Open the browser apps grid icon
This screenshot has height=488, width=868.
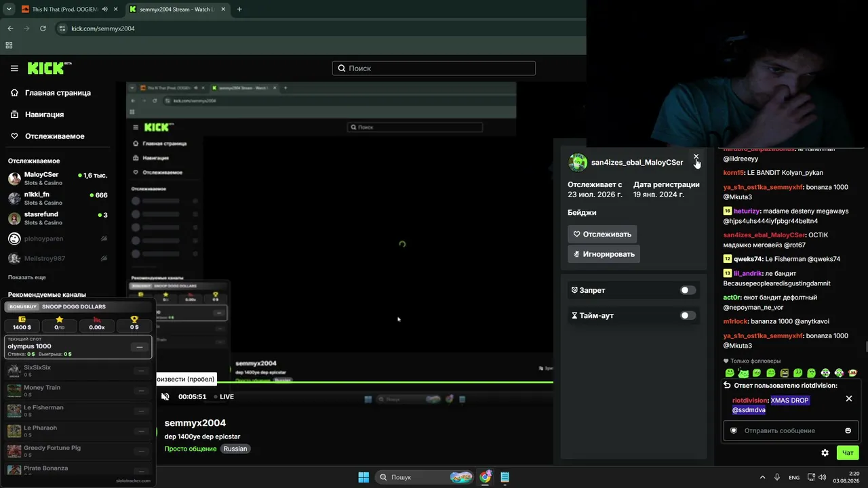coord(9,45)
